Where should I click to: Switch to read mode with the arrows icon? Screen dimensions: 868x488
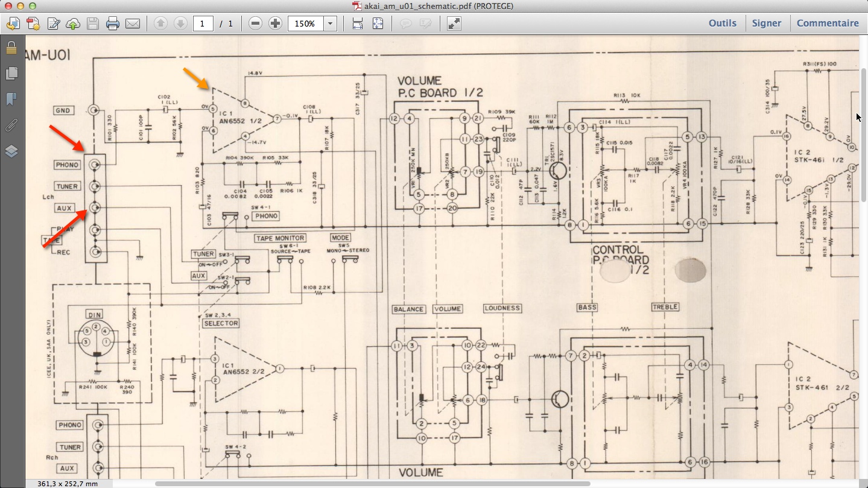click(454, 24)
